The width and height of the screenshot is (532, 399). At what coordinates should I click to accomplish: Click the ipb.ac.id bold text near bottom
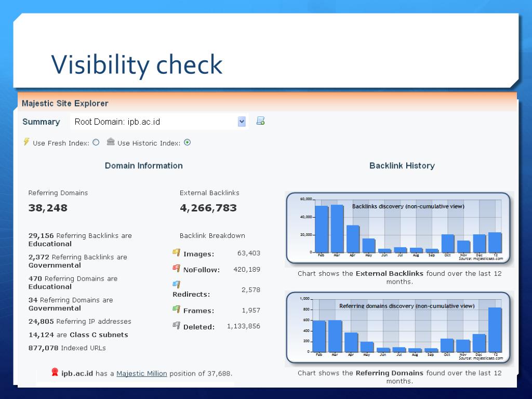(77, 374)
